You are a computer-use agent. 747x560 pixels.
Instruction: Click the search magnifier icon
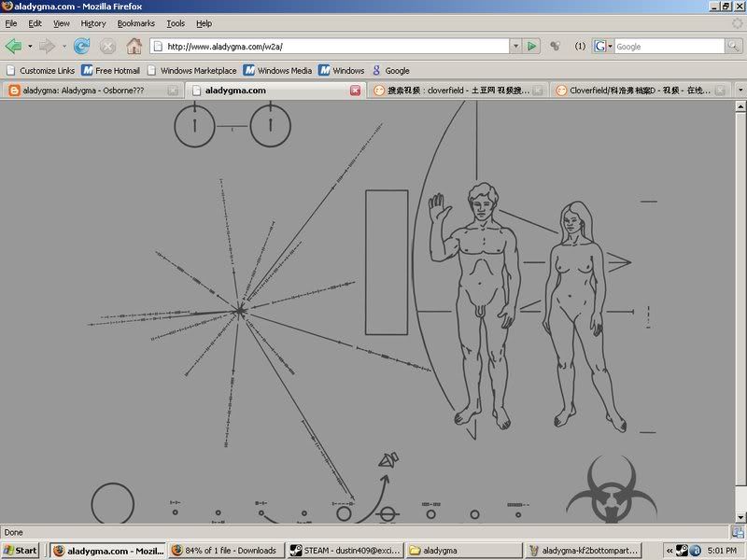735,46
